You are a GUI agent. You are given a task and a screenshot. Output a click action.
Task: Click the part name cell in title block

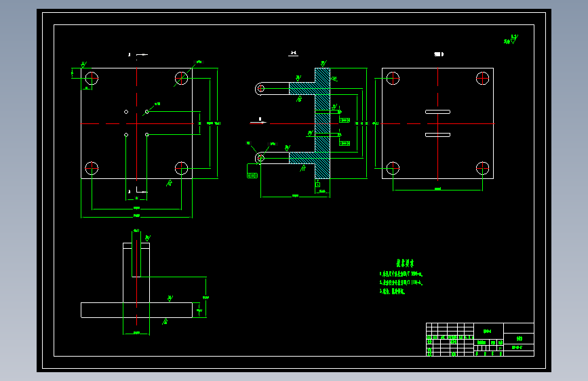tap(519, 338)
